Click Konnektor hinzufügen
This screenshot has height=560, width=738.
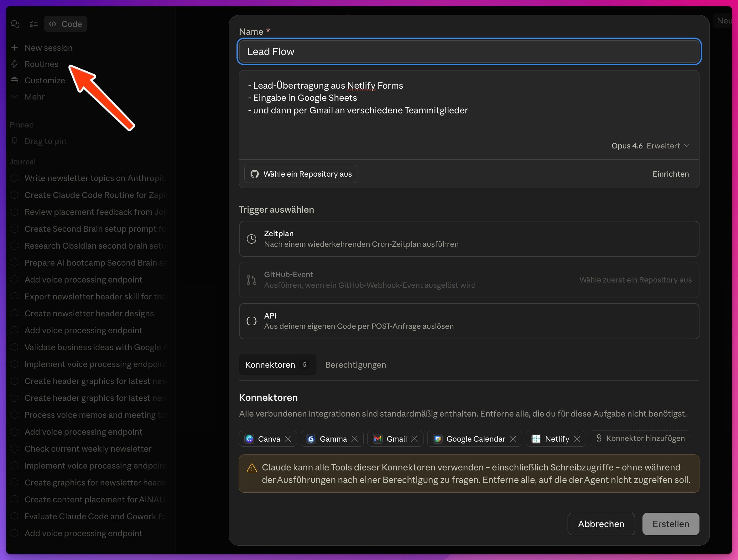point(640,438)
